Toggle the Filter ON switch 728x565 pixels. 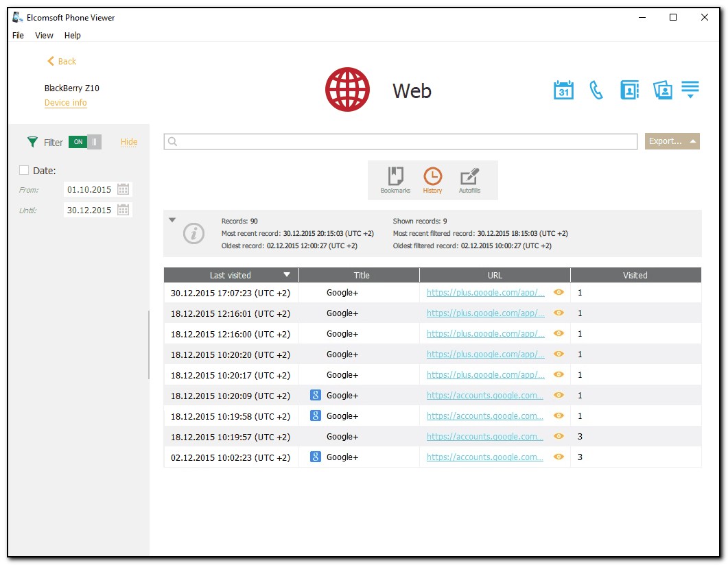[x=84, y=142]
